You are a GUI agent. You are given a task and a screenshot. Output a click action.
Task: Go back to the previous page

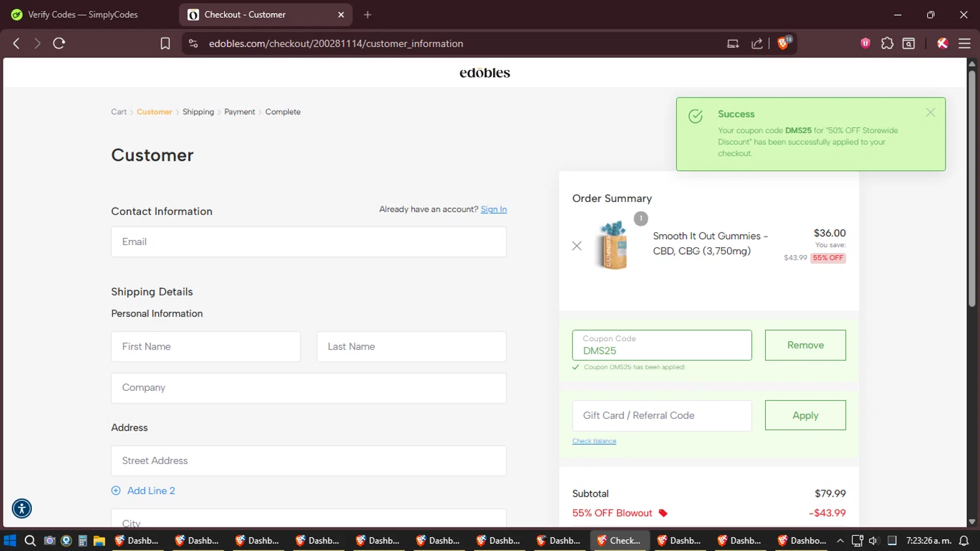16,43
